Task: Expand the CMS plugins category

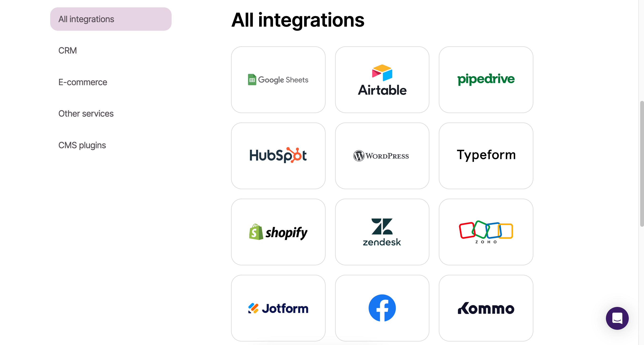Action: click(82, 145)
